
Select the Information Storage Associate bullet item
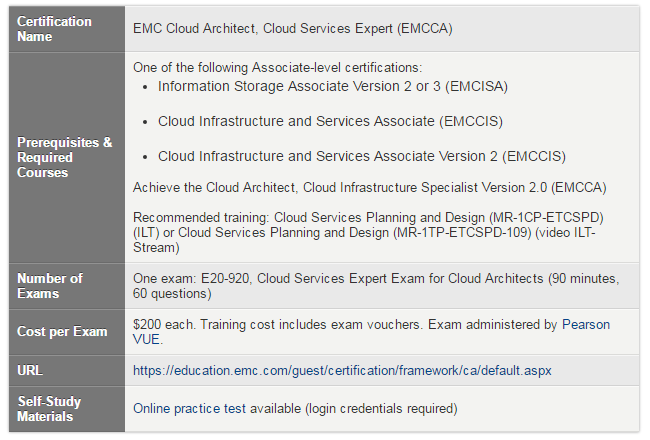[x=332, y=86]
